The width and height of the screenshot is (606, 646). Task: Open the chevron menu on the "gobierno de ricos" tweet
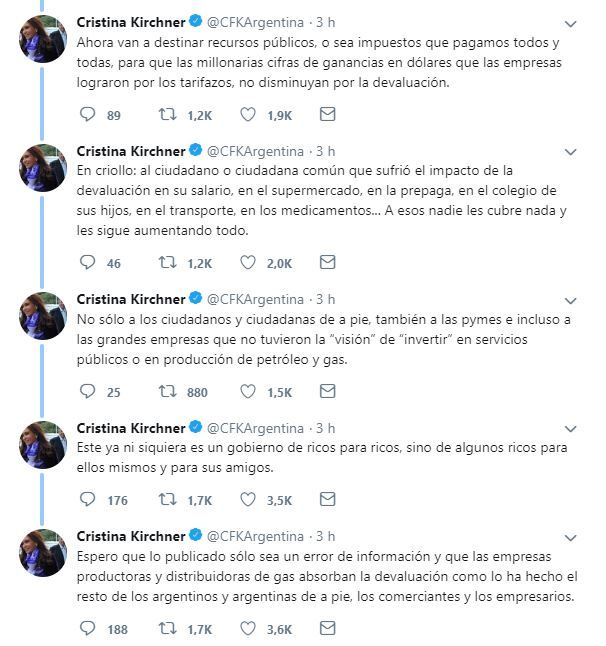pos(570,429)
